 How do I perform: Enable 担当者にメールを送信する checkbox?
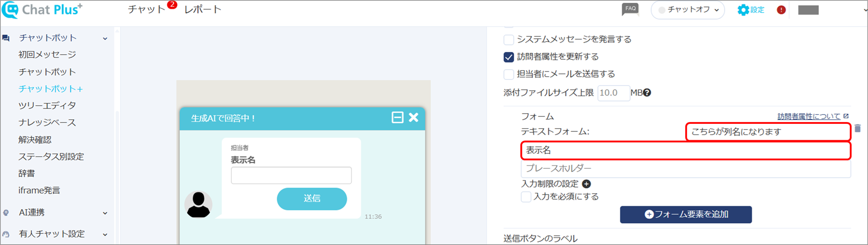[x=509, y=74]
